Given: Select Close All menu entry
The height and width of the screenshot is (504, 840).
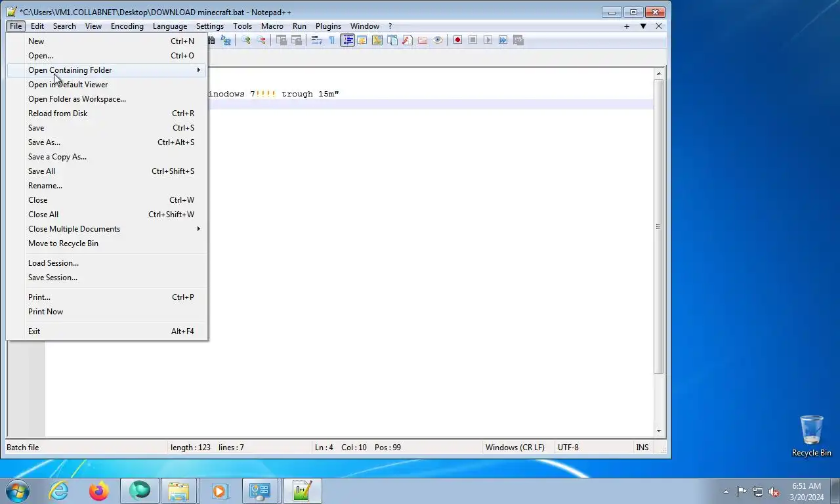Looking at the screenshot, I should pos(107,215).
